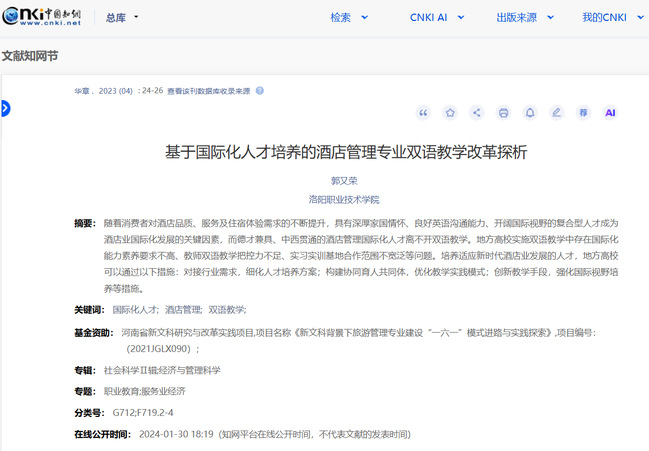This screenshot has height=451, width=649.
Task: Share the article via share icon
Action: coord(477,113)
